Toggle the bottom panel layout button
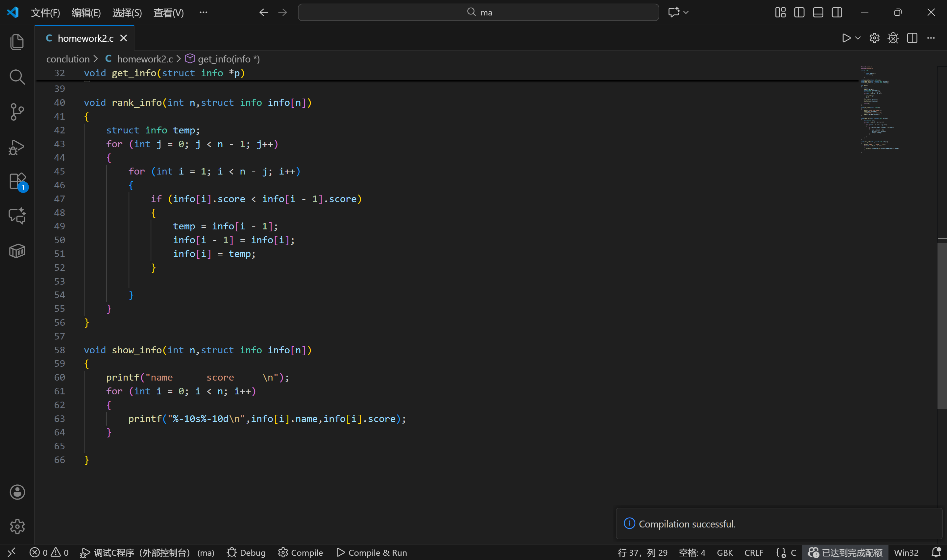The image size is (947, 560). tap(818, 12)
